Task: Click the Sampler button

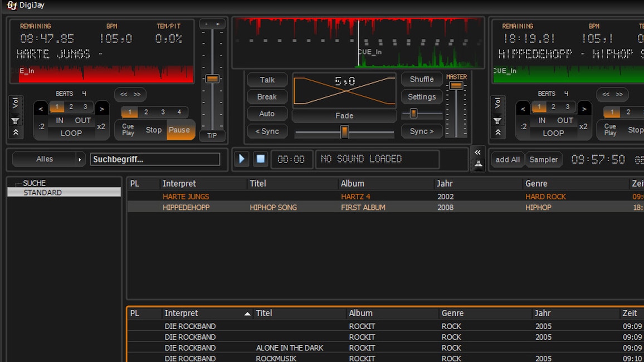Action: pyautogui.click(x=543, y=160)
